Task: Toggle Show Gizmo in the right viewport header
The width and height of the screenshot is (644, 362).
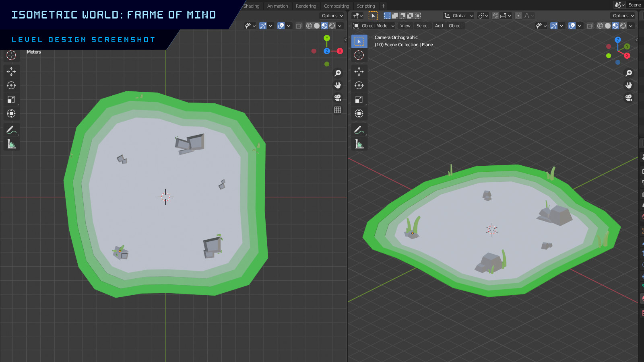Action: coord(553,26)
